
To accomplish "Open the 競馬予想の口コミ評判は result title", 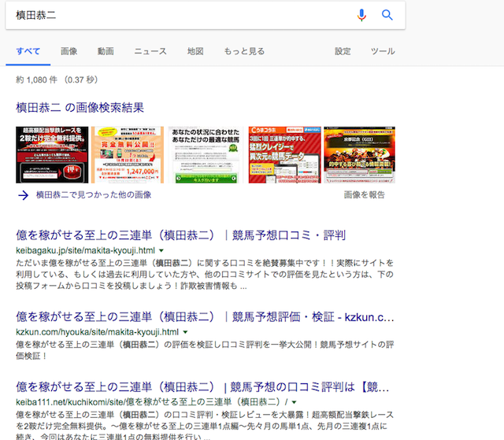I will tap(202, 387).
